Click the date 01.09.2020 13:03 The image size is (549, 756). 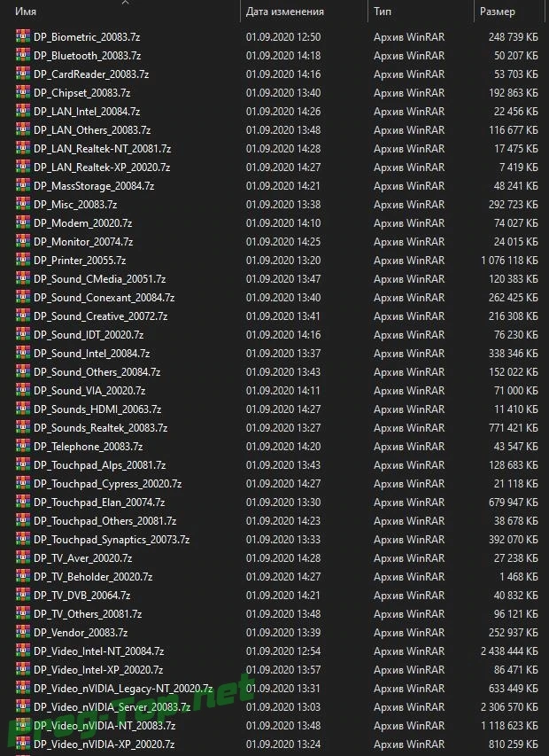tap(283, 707)
